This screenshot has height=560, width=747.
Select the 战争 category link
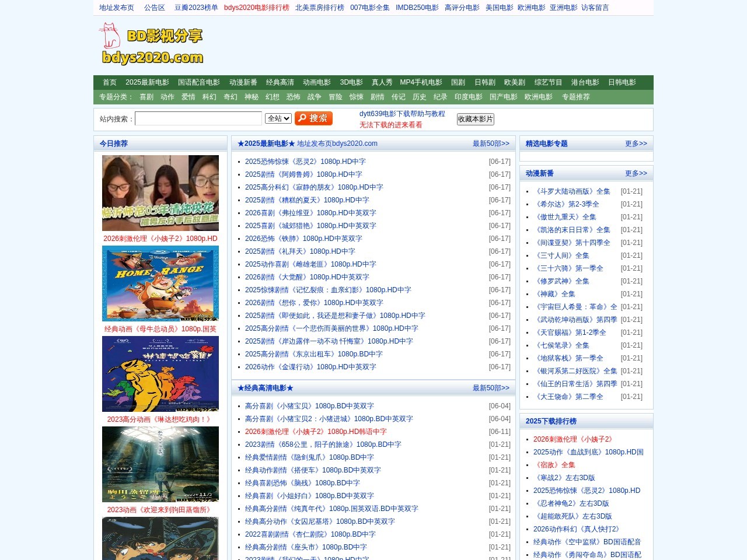tap(315, 97)
